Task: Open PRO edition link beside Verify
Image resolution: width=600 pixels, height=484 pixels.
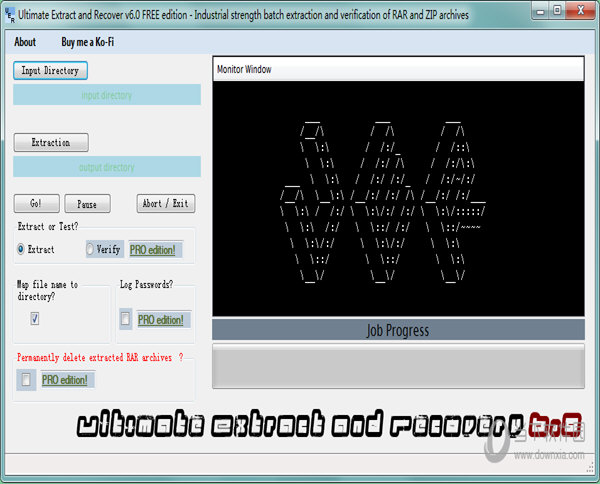Action: [x=153, y=250]
